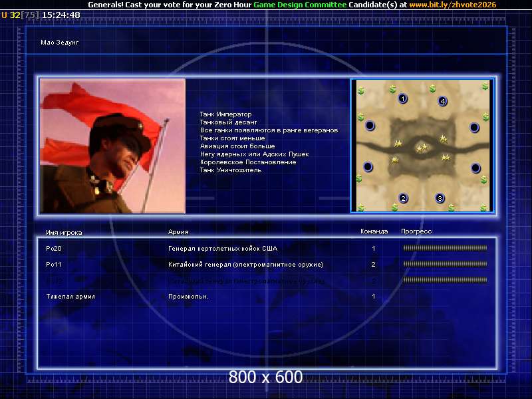Click the Прогресс column header
The height and width of the screenshot is (399, 532).
pos(416,231)
